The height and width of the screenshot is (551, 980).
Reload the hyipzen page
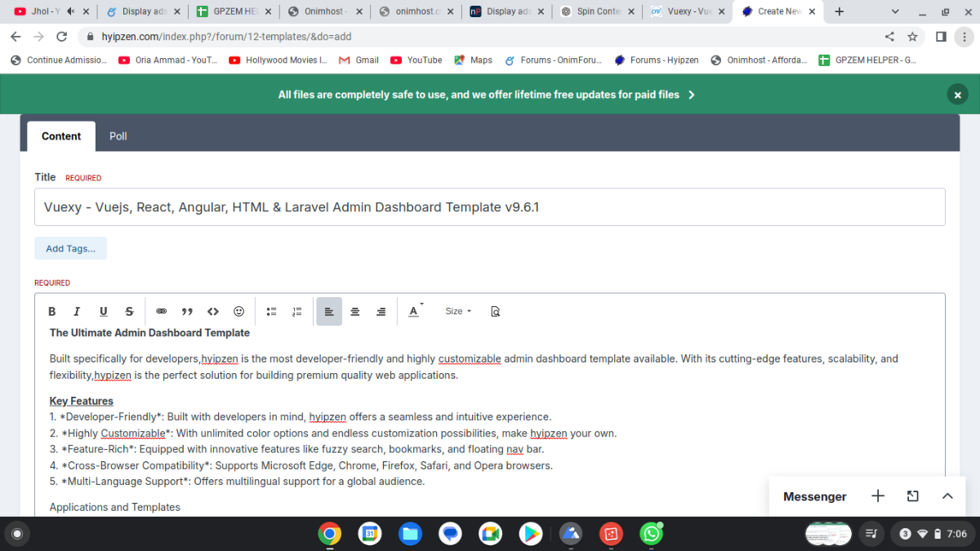pos(61,37)
